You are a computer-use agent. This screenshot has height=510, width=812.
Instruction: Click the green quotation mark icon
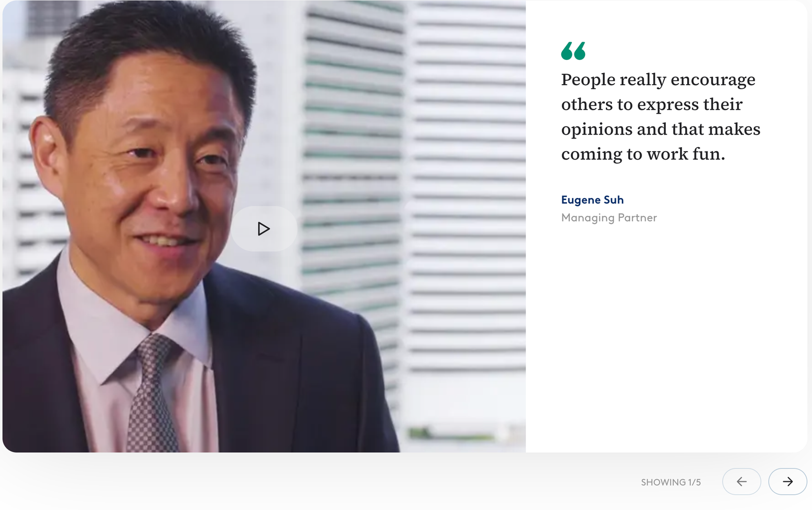(573, 51)
